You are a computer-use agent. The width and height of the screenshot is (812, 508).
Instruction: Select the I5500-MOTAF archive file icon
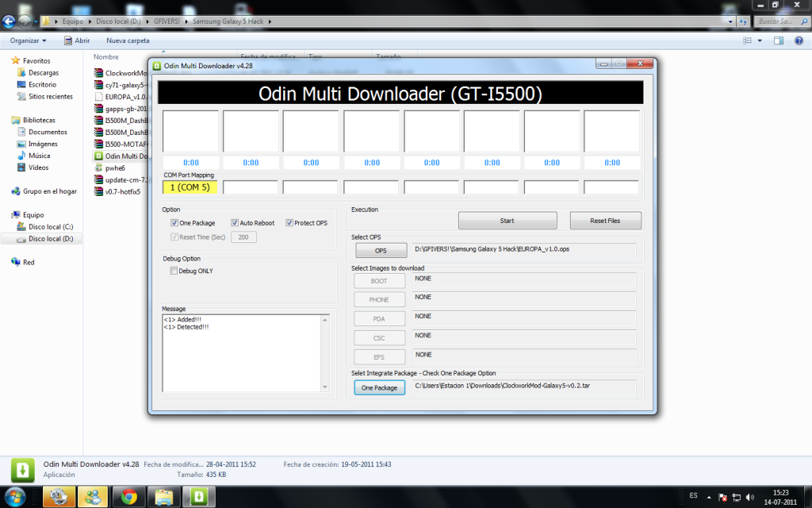[x=98, y=144]
